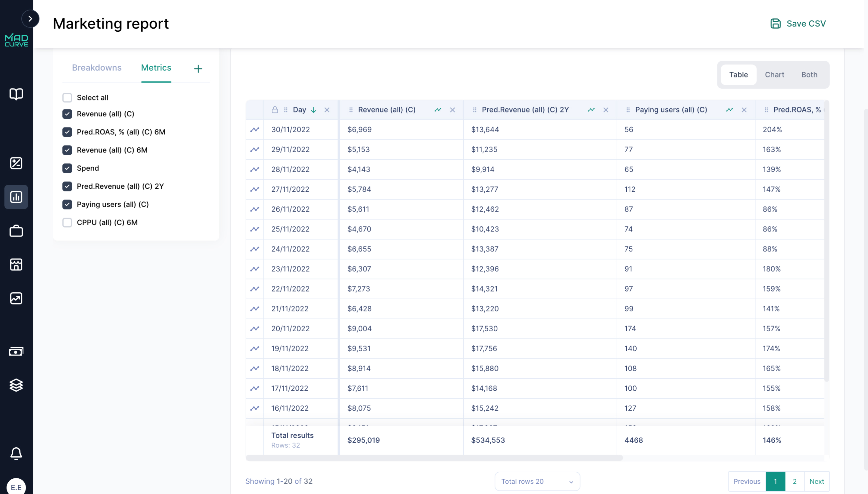Remove the Paying users (all) (C) column
Screen dimensions: 868x494
coord(744,110)
